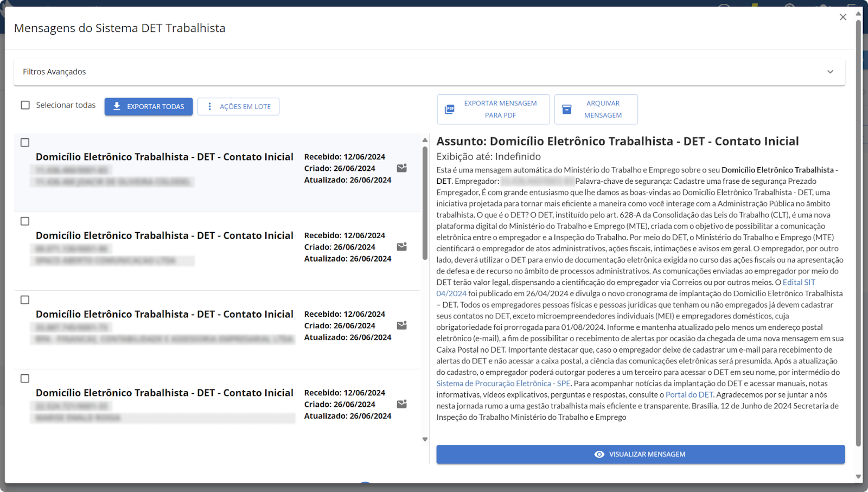868x492 pixels.
Task: Click Exportar Mensagem para PDF button
Action: point(493,109)
